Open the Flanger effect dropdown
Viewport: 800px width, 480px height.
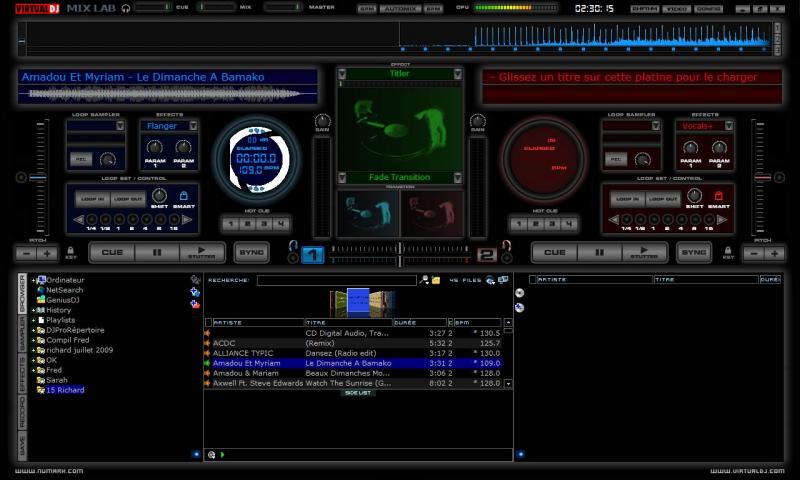[192, 127]
